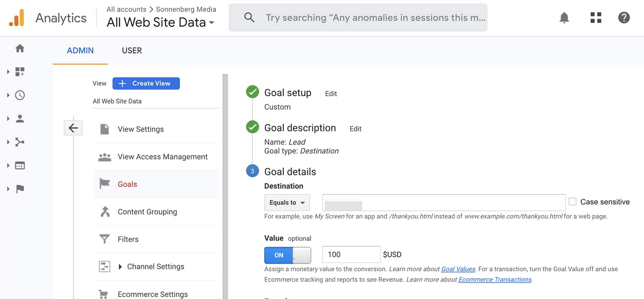
Task: Open Acquisition arrows icon in sidebar
Action: coord(20,142)
